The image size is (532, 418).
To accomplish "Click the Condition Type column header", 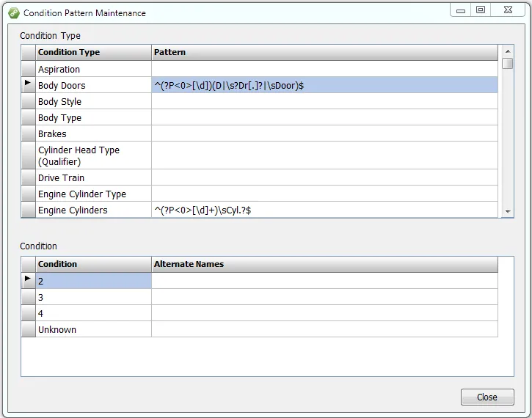I will pyautogui.click(x=93, y=52).
